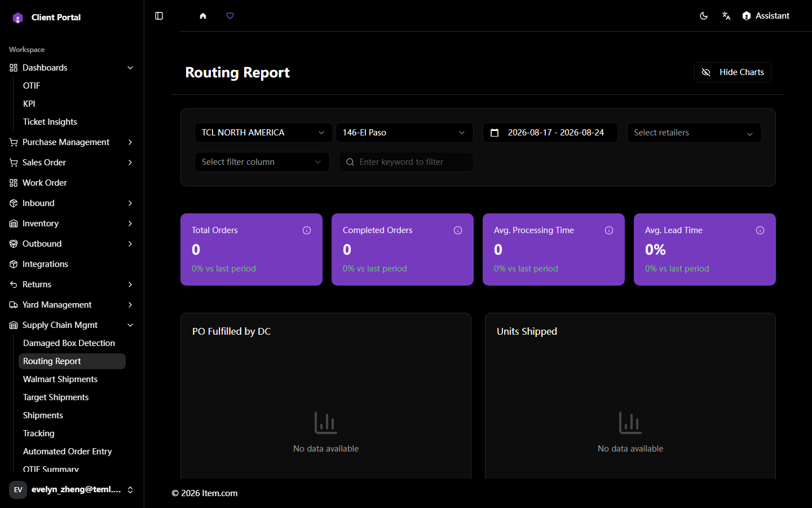Expand Returns section
Viewport: 812px width, 508px height.
(72, 284)
